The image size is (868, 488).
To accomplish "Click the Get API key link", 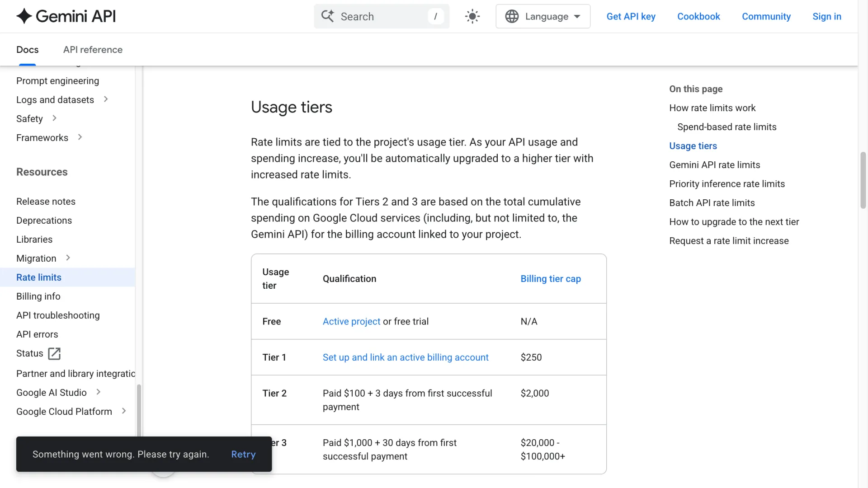I will click(631, 17).
